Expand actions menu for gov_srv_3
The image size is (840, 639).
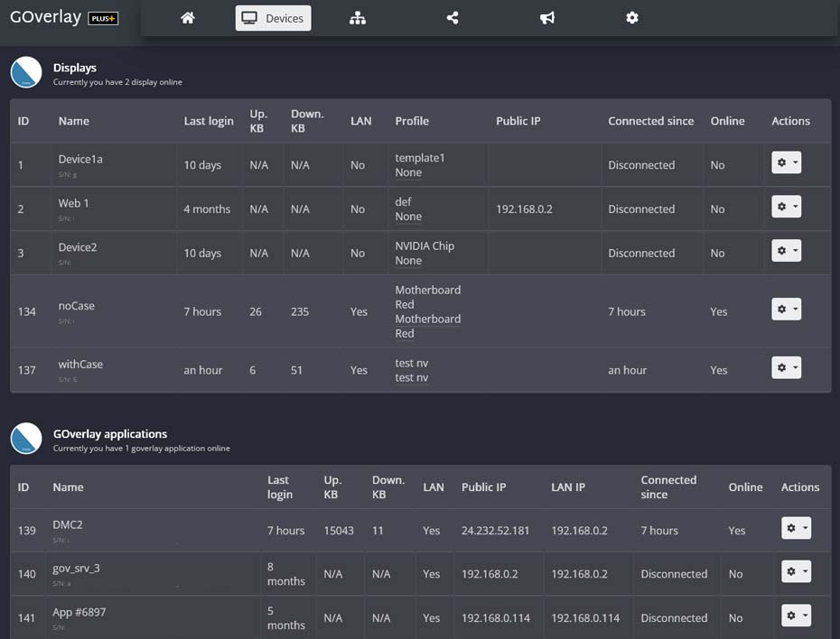coord(796,571)
